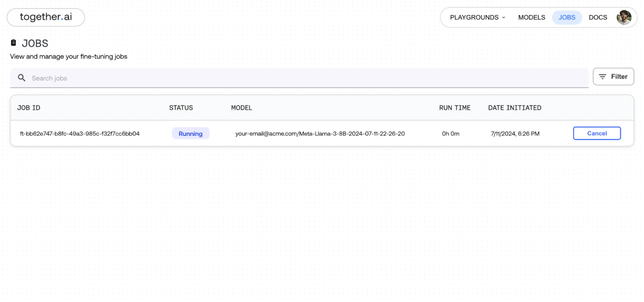
Task: Toggle the JOBS navigation highlight pill
Action: (567, 17)
